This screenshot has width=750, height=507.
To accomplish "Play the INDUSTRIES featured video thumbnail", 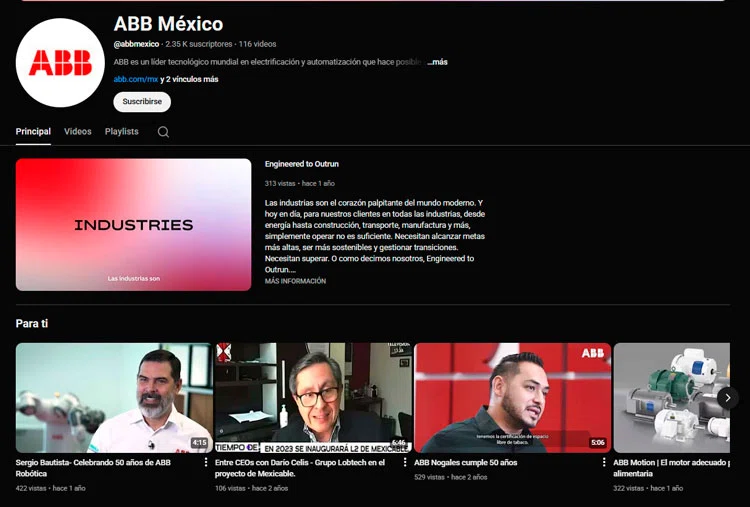I will tap(133, 225).
